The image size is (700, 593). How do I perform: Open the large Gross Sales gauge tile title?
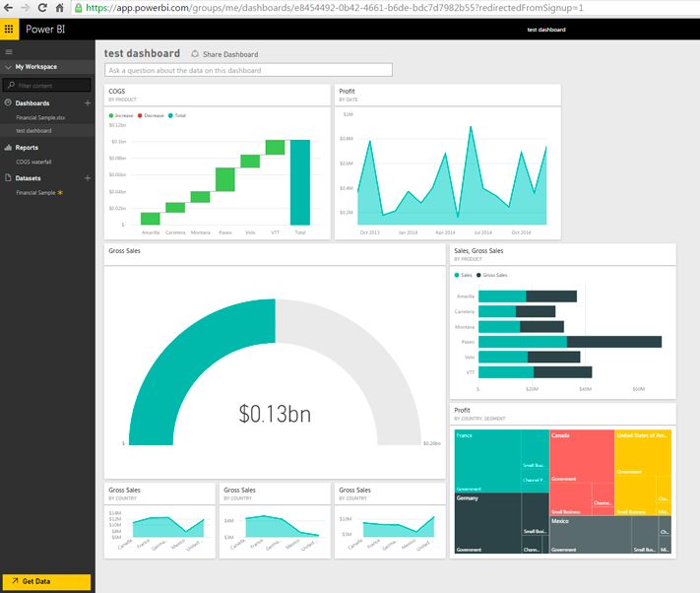(x=125, y=251)
